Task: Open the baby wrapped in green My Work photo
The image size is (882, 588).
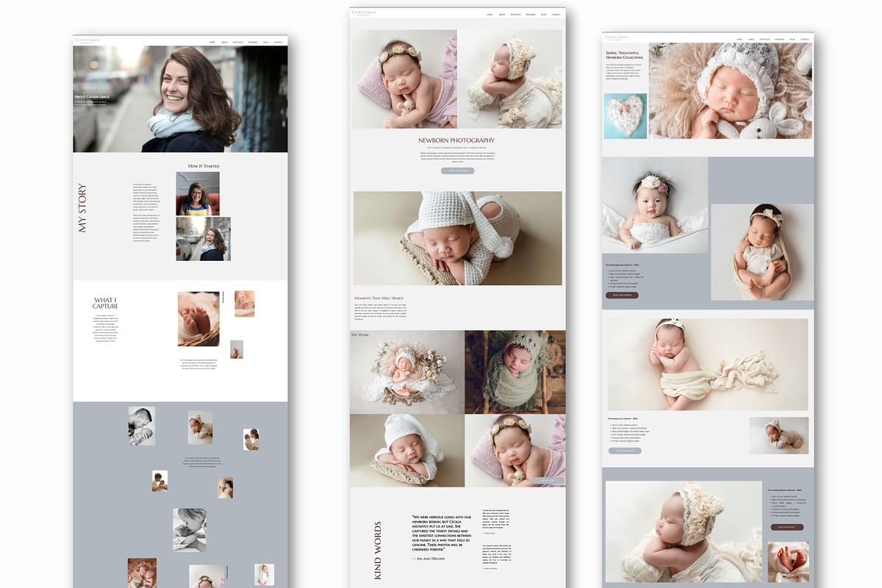Action: [515, 372]
